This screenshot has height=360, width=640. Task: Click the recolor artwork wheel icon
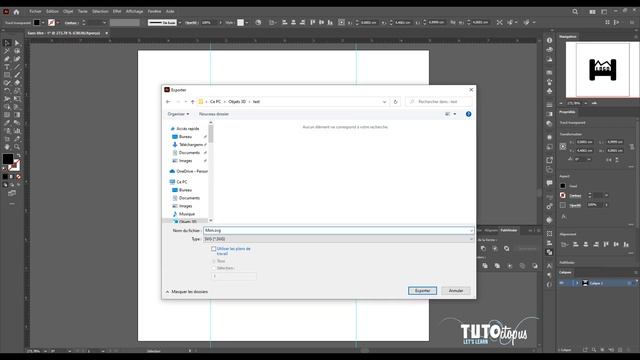click(x=258, y=22)
